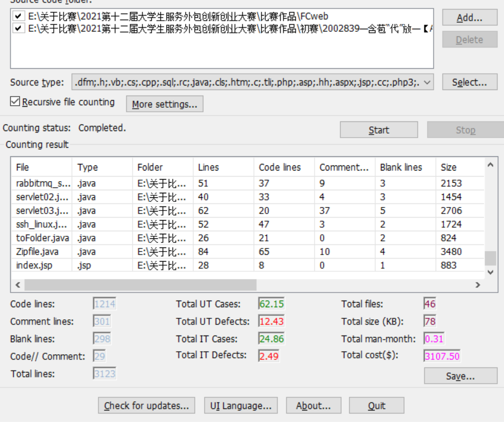Click the horizontal scrollbar thumb
Viewport: 504px width, 422px height.
[x=141, y=285]
